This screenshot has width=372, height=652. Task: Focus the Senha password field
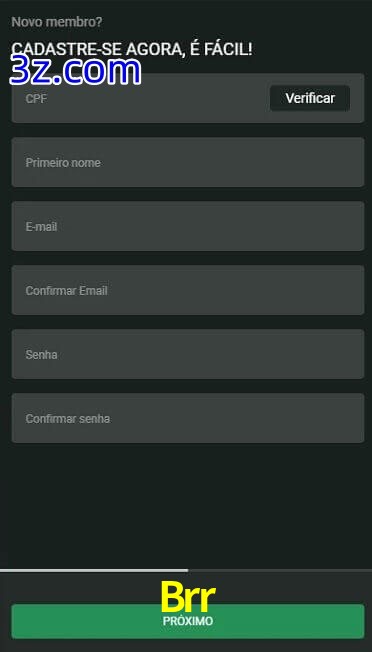pyautogui.click(x=188, y=354)
